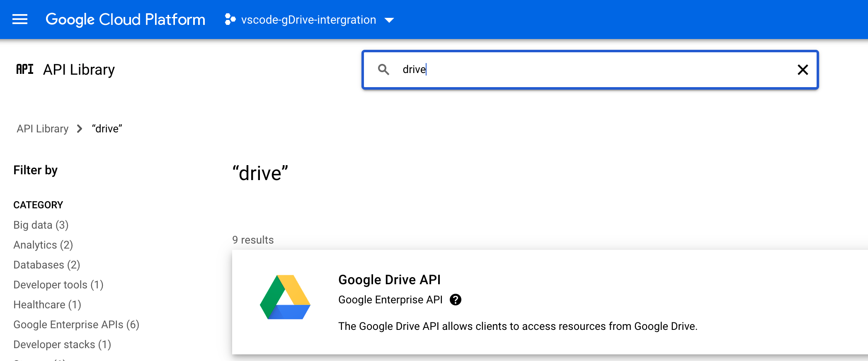Select the Developer stacks filter

click(62, 344)
